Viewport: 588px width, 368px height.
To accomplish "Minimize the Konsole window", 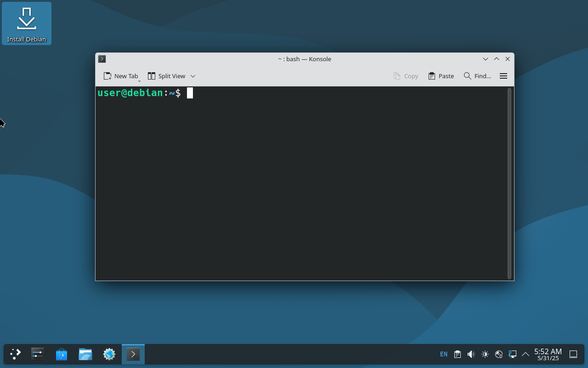I will click(x=486, y=59).
